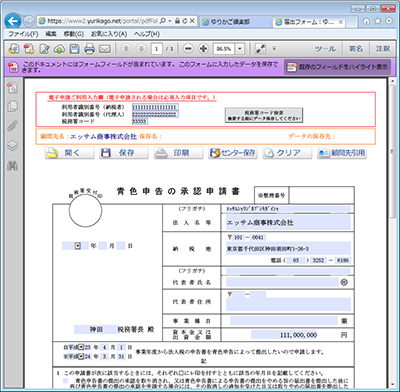Open the pages copy side panel icon
400x392 pixels.
[13, 107]
